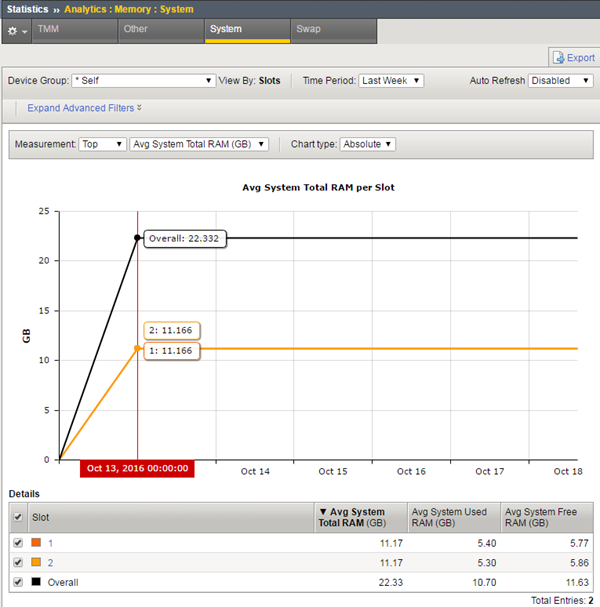Select the Swap tab
The image size is (600, 607).
(308, 30)
